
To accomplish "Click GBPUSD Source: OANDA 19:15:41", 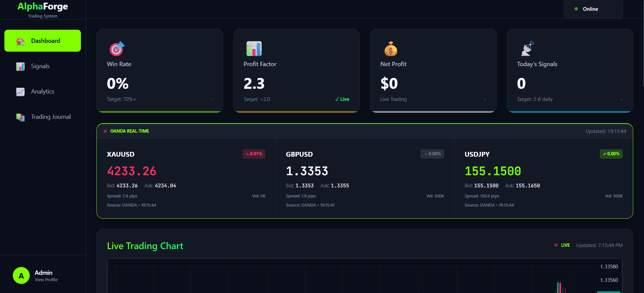I will tap(310, 205).
